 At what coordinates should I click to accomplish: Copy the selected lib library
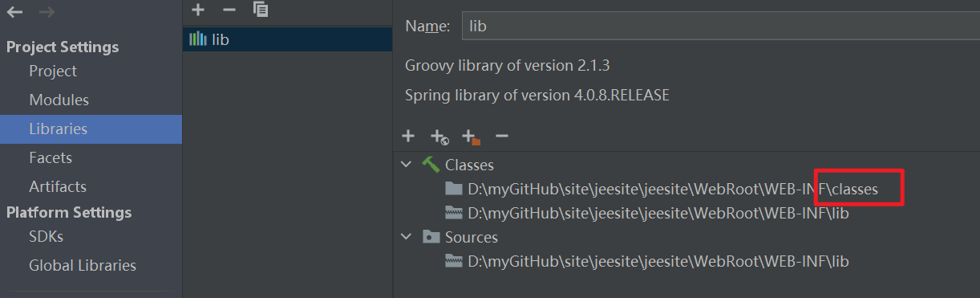coord(260,10)
